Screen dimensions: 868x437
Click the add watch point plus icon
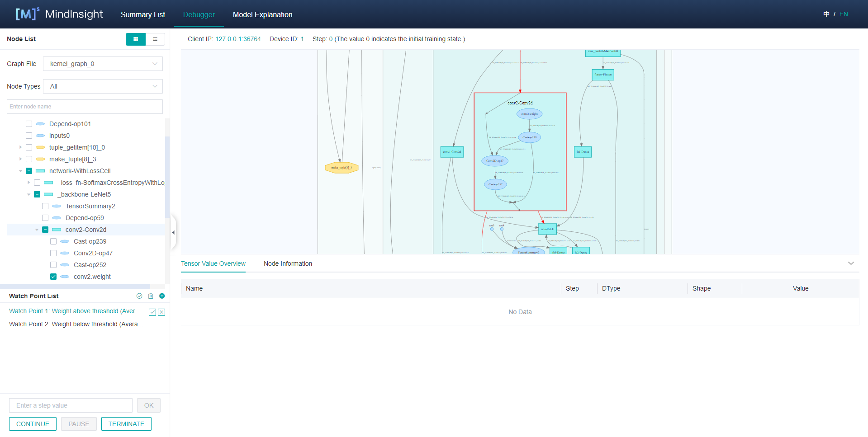tap(162, 296)
